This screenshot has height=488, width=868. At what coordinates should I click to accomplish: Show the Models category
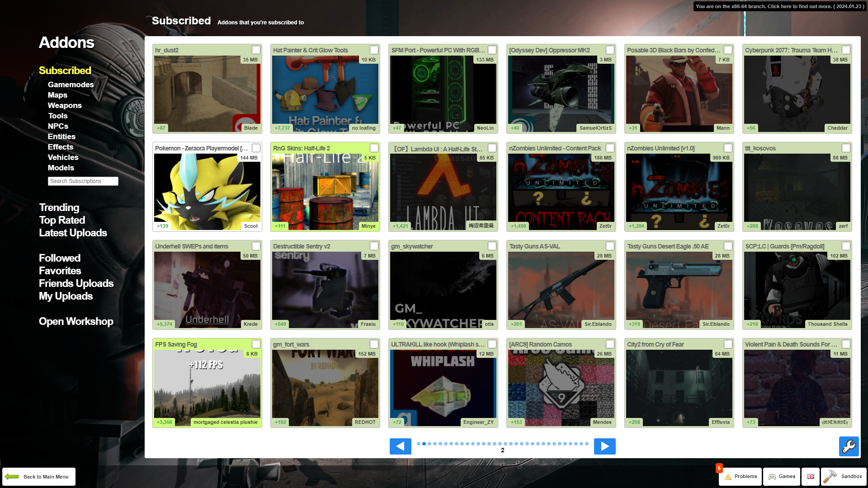[61, 168]
